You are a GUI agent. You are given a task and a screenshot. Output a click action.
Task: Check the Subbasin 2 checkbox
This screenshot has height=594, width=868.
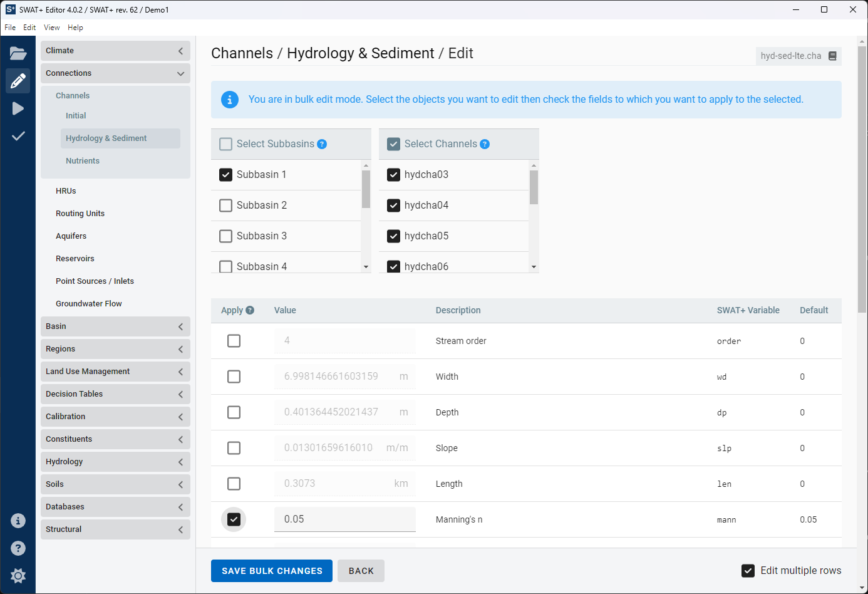(x=226, y=206)
